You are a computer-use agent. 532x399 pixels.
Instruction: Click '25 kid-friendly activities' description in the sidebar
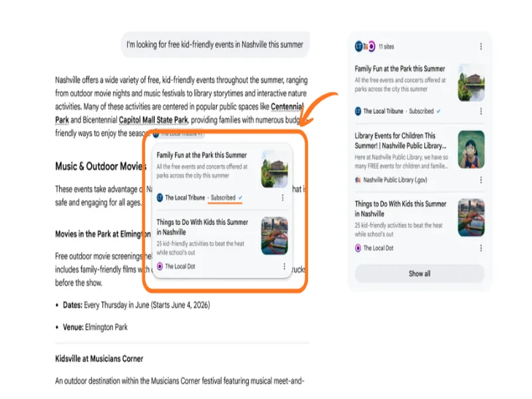[x=398, y=229]
